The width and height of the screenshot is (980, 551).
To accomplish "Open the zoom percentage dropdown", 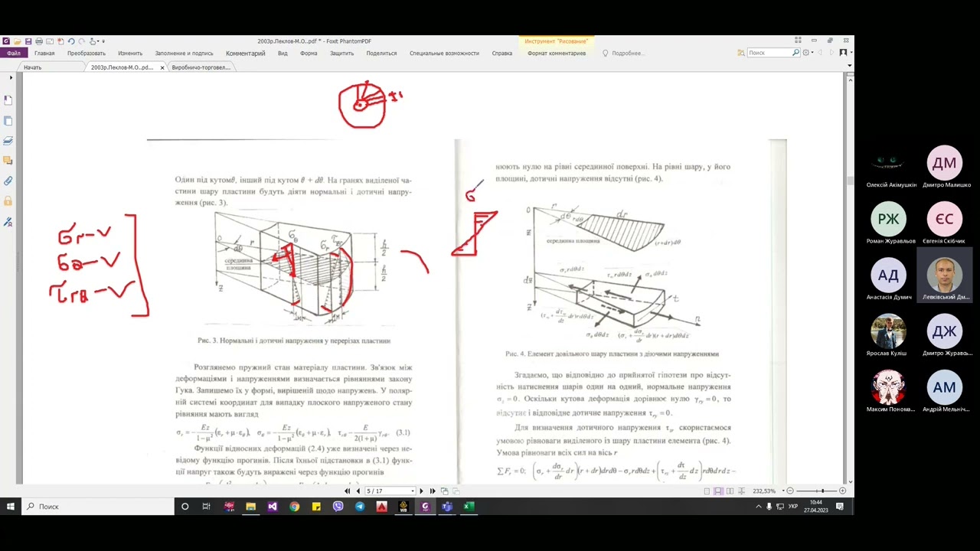I will click(x=783, y=491).
